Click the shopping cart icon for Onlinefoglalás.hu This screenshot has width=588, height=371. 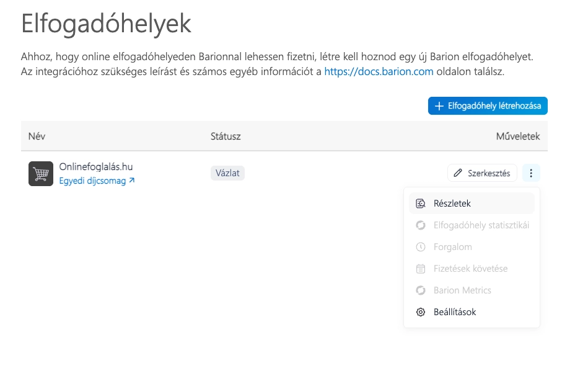[41, 174]
